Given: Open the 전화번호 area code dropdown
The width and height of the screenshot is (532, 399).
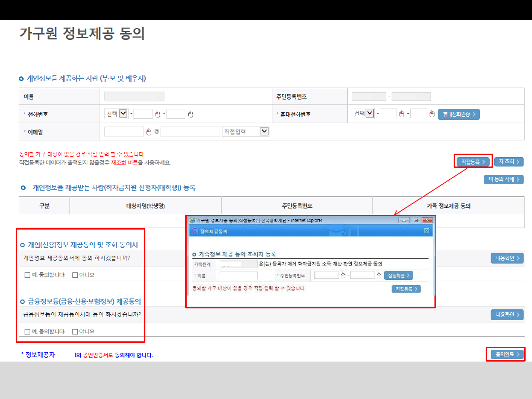Looking at the screenshot, I should tap(124, 114).
